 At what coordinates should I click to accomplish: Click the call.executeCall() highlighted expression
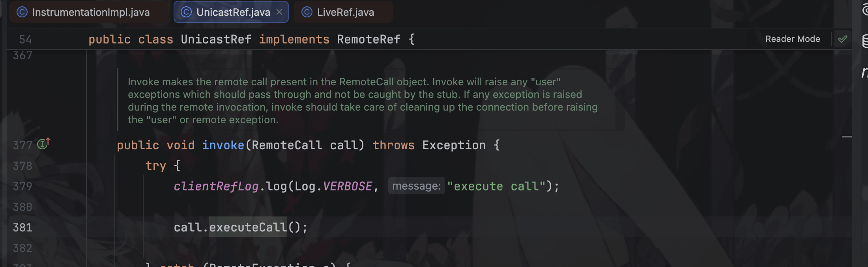point(241,227)
